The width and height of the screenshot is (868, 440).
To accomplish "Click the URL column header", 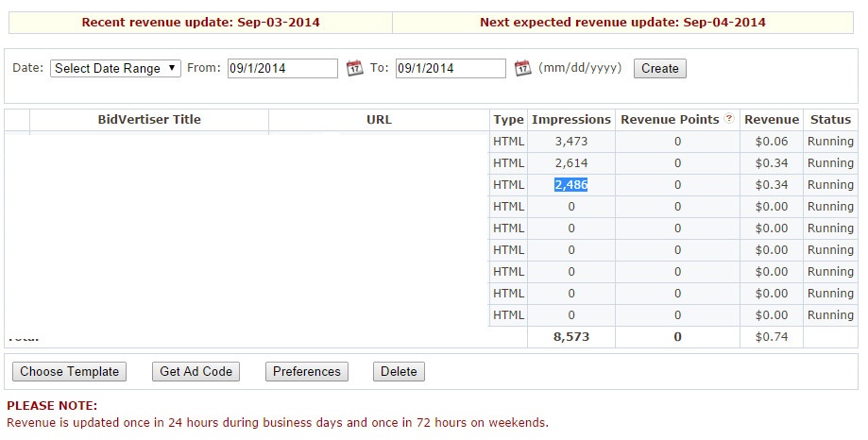I will 379,120.
